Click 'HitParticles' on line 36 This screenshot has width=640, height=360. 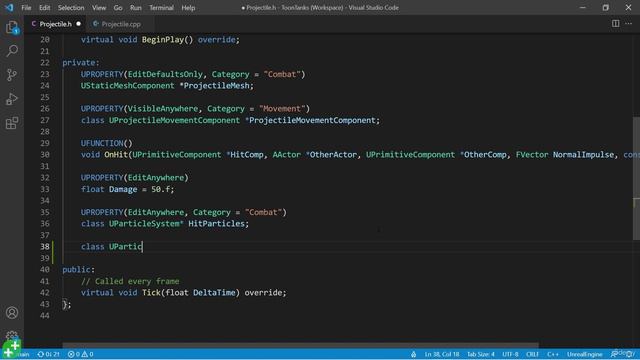tap(216, 224)
